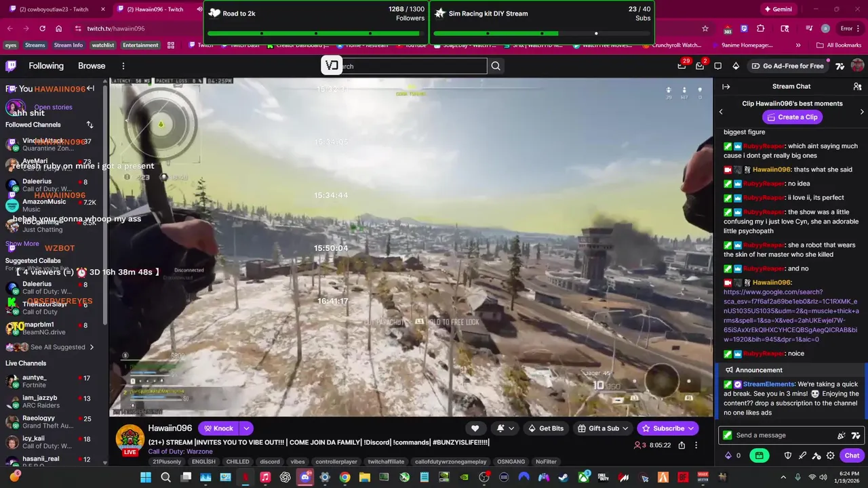Expand Show More followed channels

(22, 243)
